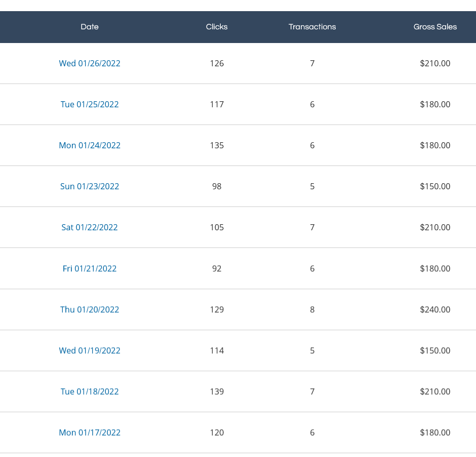Screen dimensions: 476x457
Task: Open the Wed 01/26/2022 date link
Action: pyautogui.click(x=90, y=63)
